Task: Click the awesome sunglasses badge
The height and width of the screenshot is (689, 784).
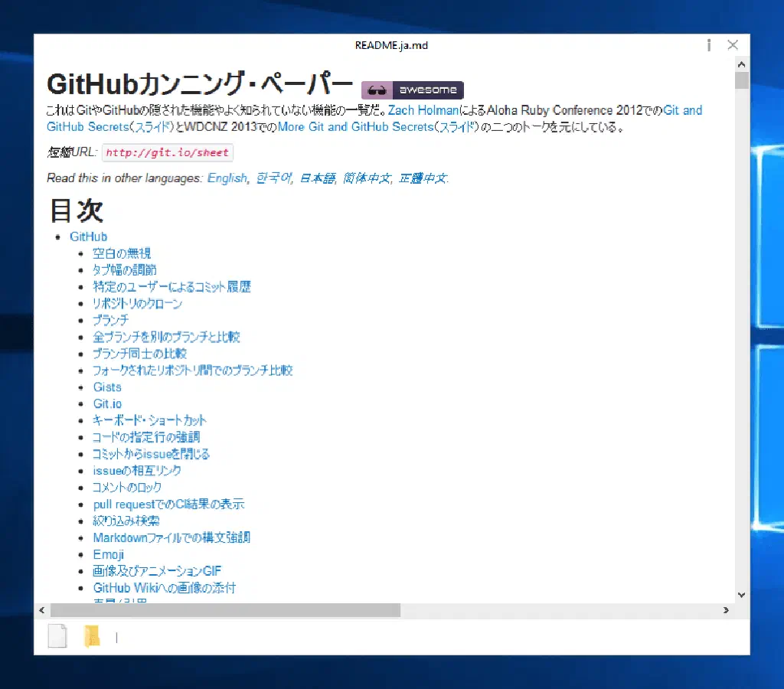Action: [x=413, y=90]
